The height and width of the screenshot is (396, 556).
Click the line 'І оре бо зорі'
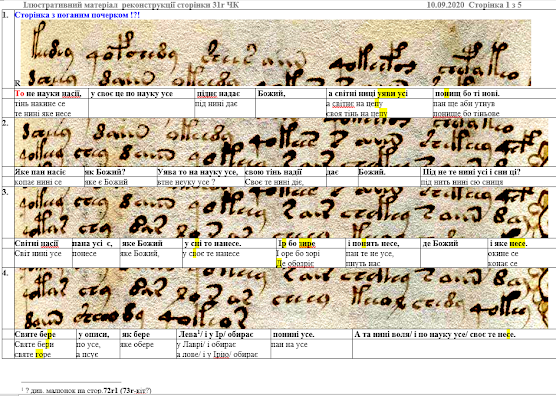(298, 253)
